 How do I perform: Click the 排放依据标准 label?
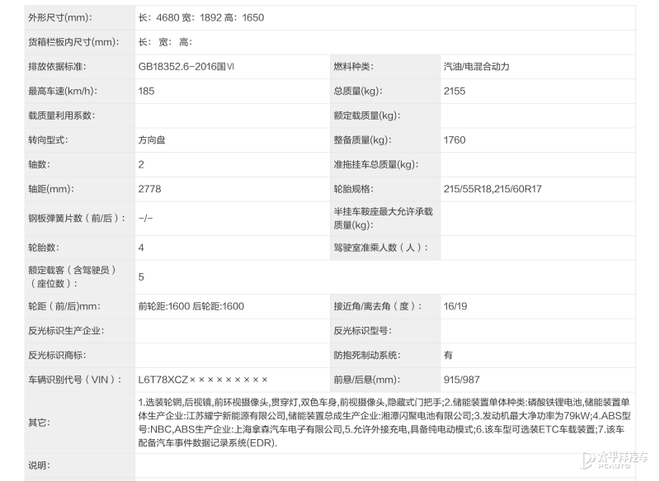tap(57, 67)
